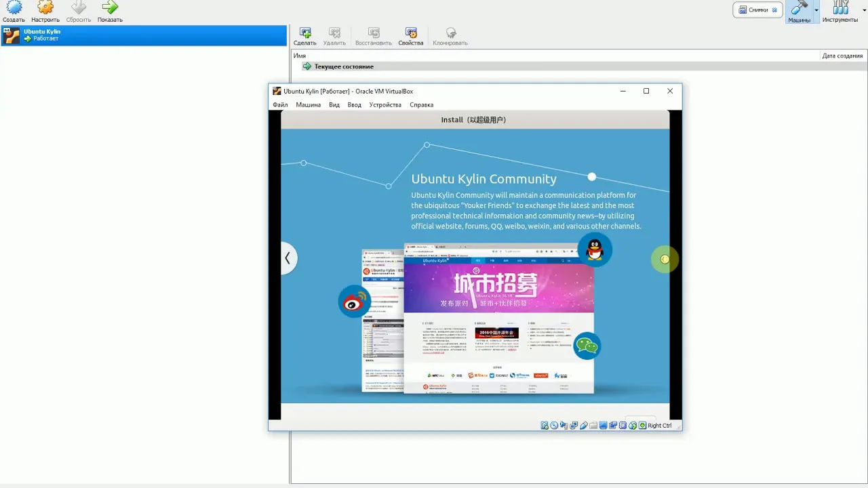Click the Удалить snapshot icon
Image resolution: width=868 pixels, height=488 pixels.
334,33
